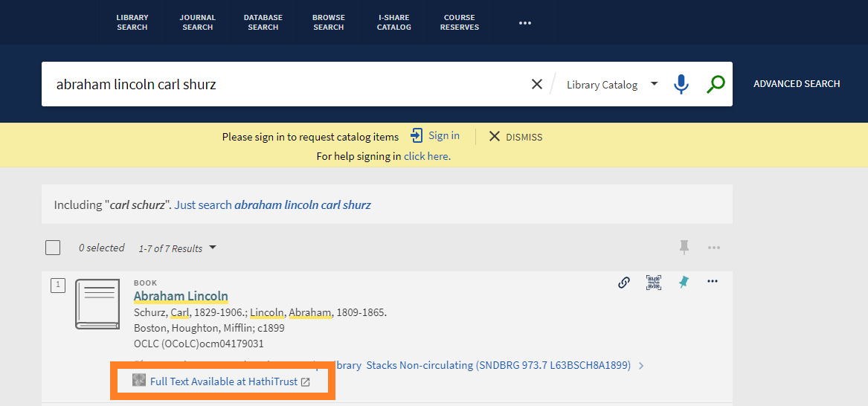This screenshot has width=868, height=406.
Task: Click the gray pin icon above results
Action: click(684, 248)
